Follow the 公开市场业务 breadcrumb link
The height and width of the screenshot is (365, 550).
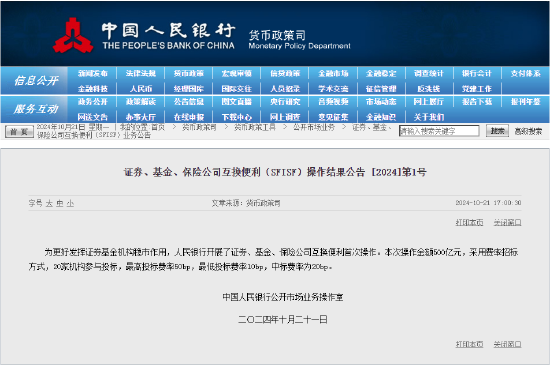click(314, 127)
